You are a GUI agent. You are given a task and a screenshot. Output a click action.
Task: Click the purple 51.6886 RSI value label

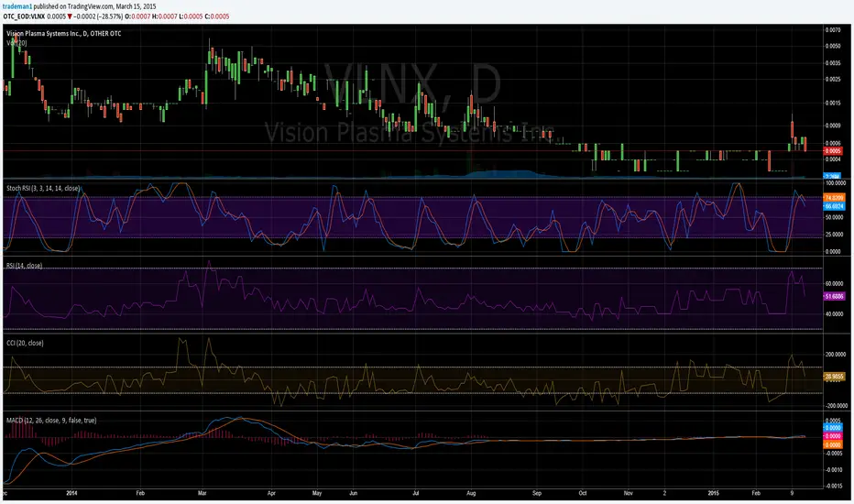835,296
